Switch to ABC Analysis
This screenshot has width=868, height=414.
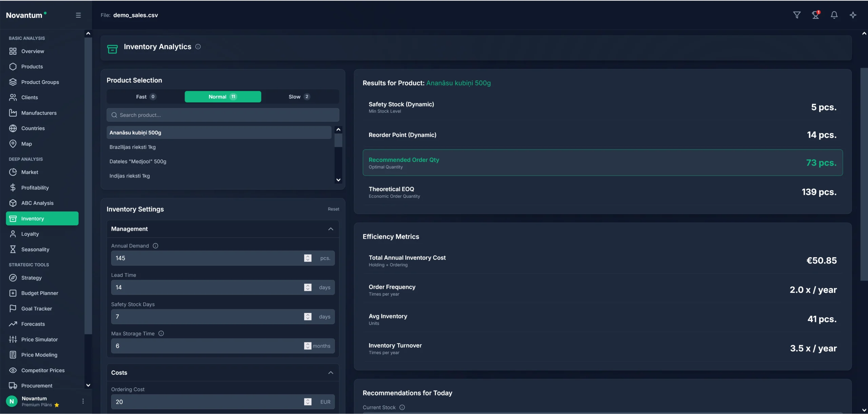tap(37, 203)
